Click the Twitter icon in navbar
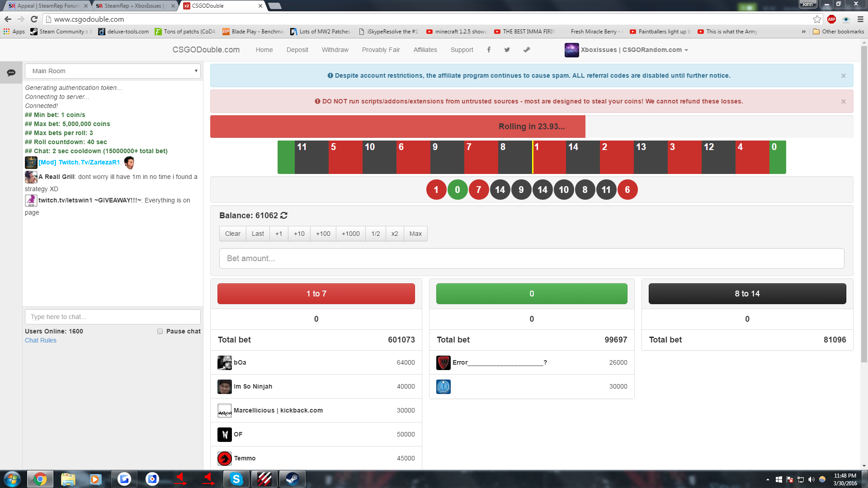This screenshot has width=868, height=488. (x=507, y=50)
